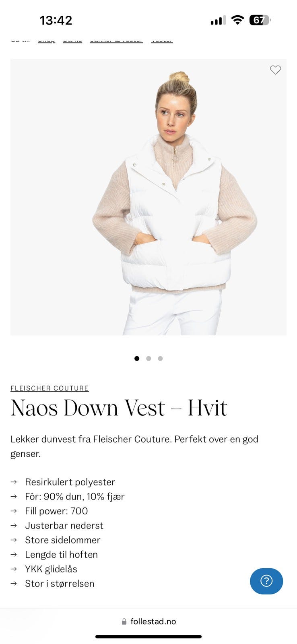This screenshot has height=644, width=297.
Task: Tap the white down vest product photo
Action: pyautogui.click(x=148, y=197)
